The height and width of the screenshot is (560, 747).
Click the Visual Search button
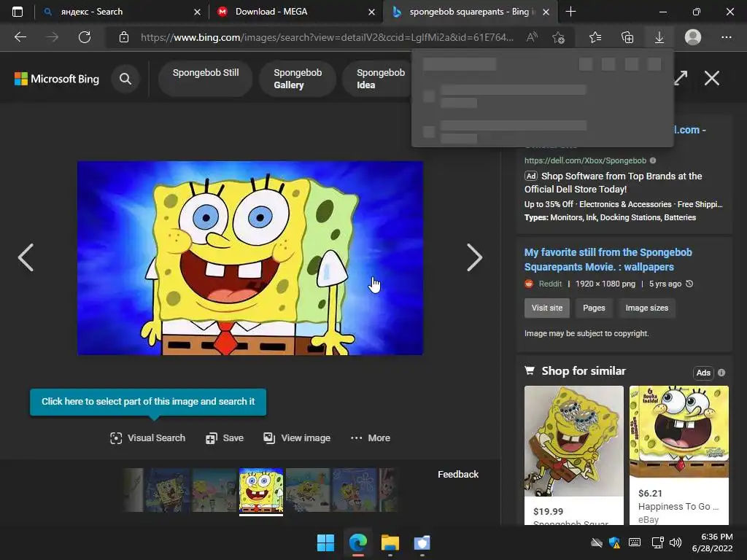pos(147,438)
